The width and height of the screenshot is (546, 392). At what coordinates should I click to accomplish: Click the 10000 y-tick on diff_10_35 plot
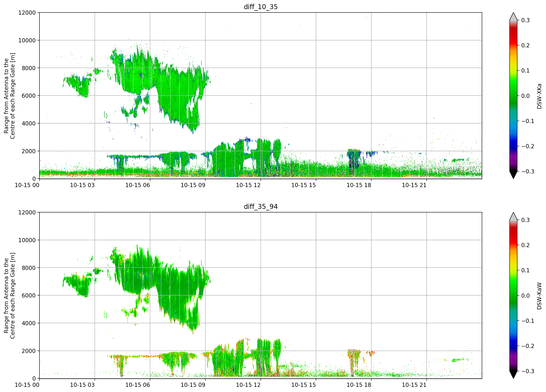27,40
